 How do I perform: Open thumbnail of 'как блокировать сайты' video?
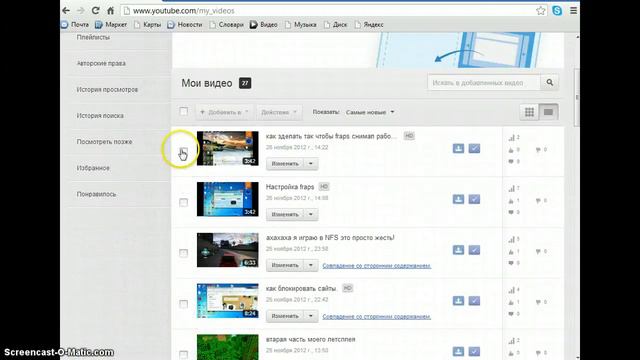(x=228, y=301)
